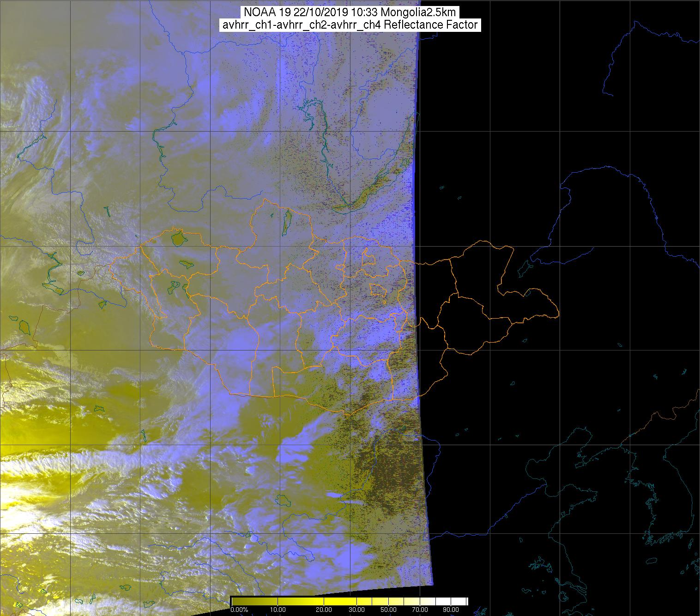Click the subtitle "avhrr_ch1-avhrr_ch2-avhrr_ch4 Reflectance Factor"

tap(350, 25)
